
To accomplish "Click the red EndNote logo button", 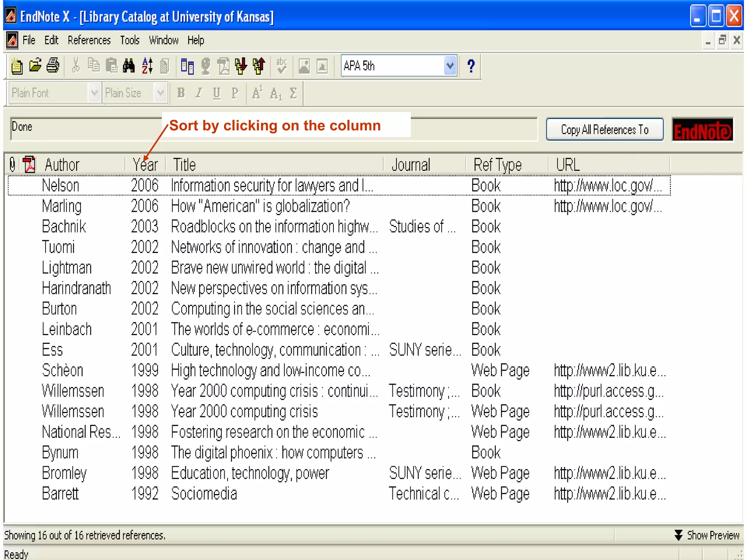I will 703,129.
